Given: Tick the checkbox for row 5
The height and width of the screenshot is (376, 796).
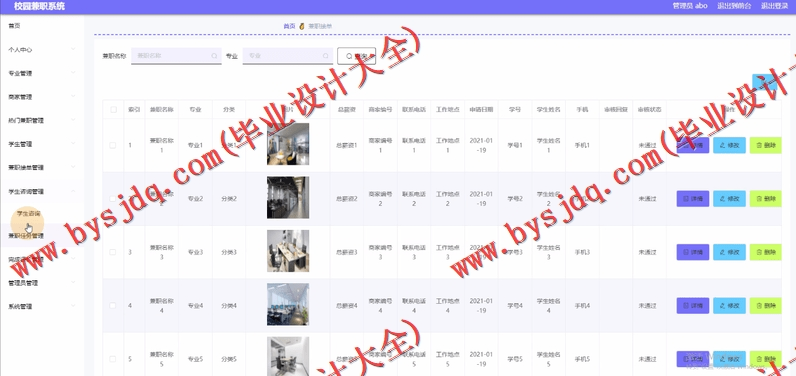Looking at the screenshot, I should tap(113, 359).
